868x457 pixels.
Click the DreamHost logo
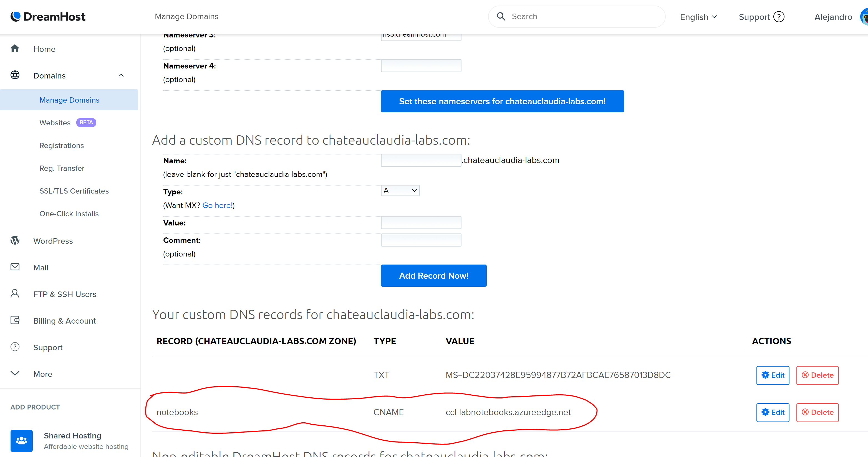coord(48,17)
